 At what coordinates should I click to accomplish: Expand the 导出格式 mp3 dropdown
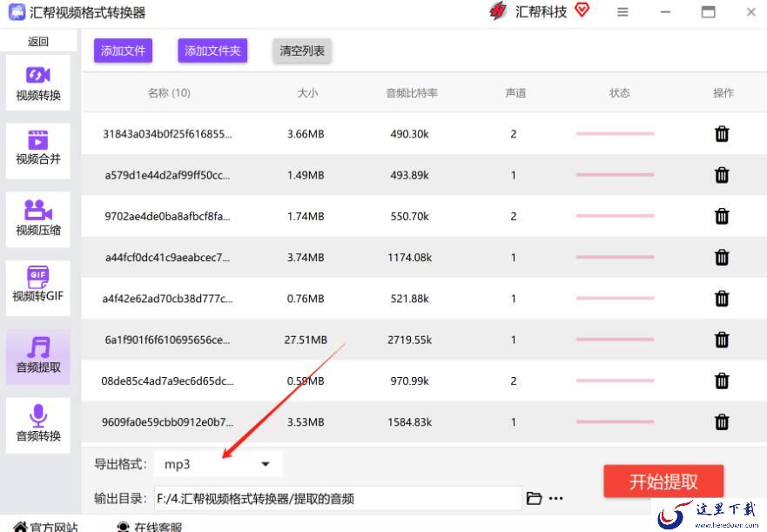266,464
